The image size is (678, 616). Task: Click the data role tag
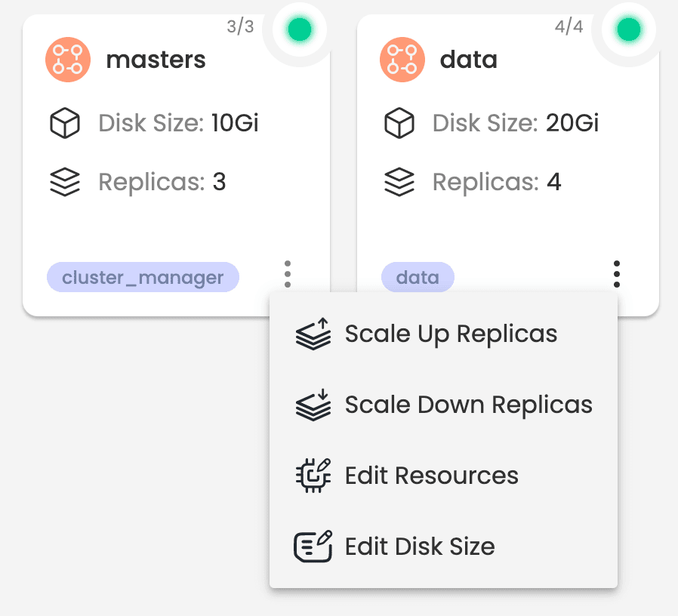[x=418, y=277]
